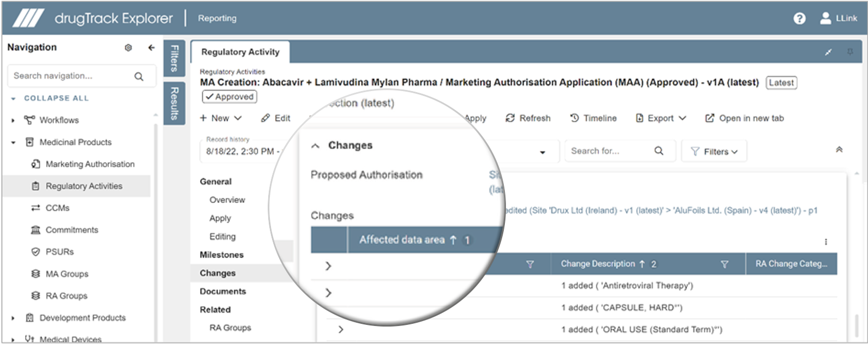This screenshot has width=868, height=344.
Task: Expand the Workflows tree node
Action: coord(13,120)
